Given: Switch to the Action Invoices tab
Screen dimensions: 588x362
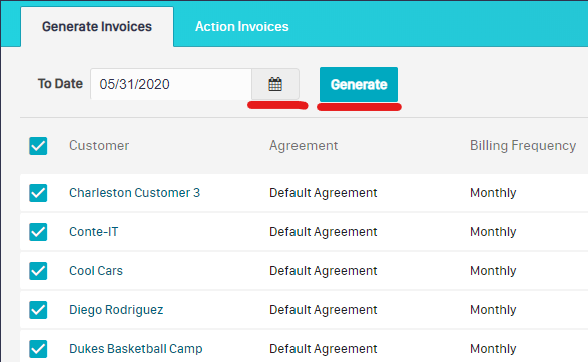Looking at the screenshot, I should pos(242,27).
